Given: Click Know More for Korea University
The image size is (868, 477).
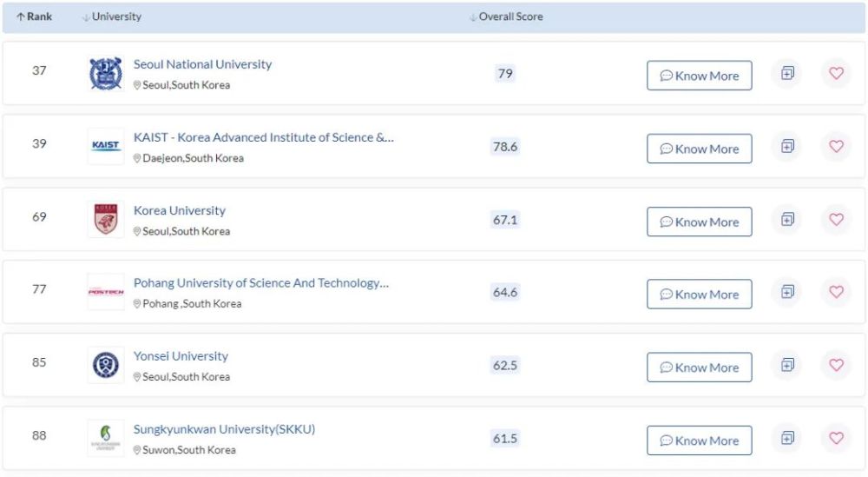Looking at the screenshot, I should [699, 222].
